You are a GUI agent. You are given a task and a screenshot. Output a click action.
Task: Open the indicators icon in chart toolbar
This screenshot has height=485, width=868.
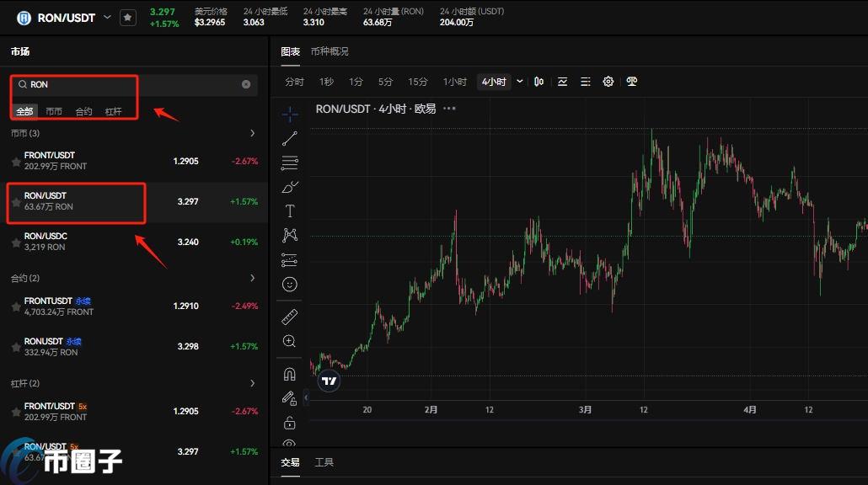[x=562, y=82]
